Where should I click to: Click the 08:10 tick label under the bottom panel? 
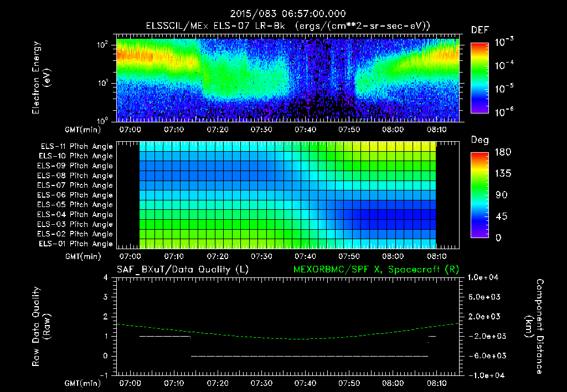[437, 383]
